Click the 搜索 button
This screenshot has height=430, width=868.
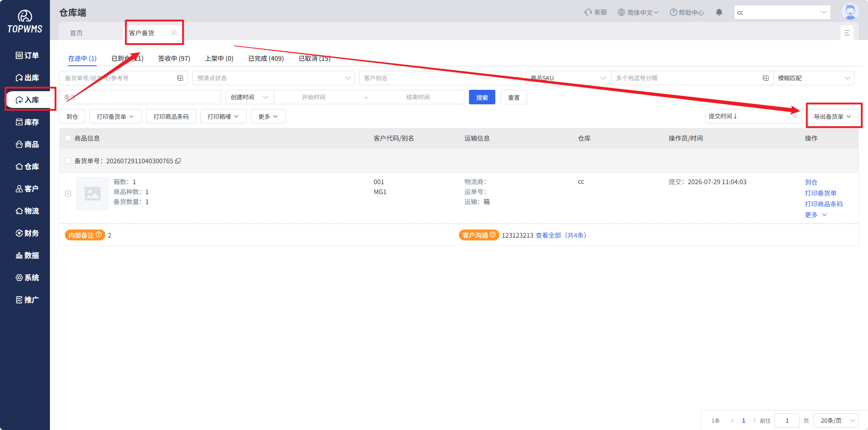[482, 97]
